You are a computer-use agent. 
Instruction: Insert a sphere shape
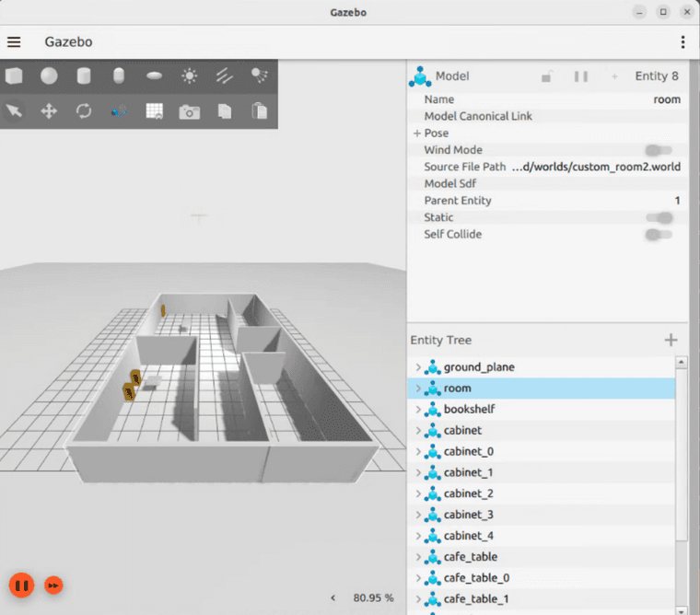click(49, 75)
